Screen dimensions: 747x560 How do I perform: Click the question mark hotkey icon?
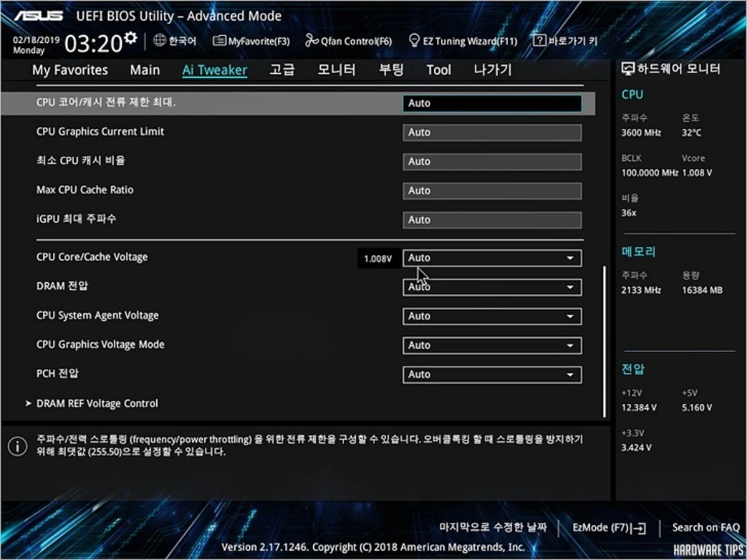click(539, 41)
